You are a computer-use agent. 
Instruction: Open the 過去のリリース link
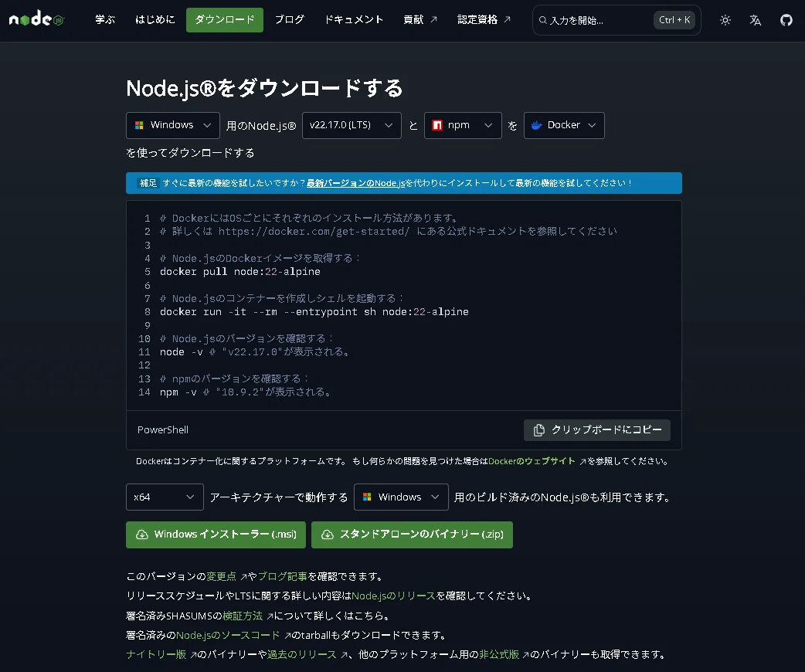pyautogui.click(x=301, y=654)
